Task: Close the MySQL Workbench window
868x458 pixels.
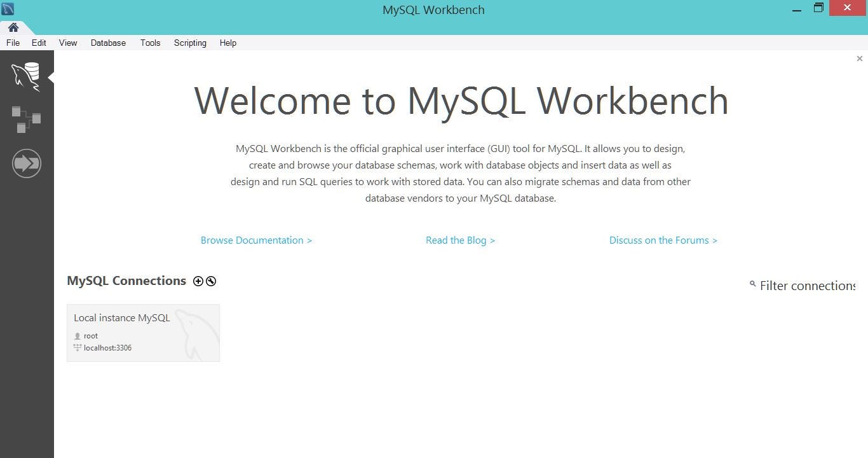Action: (847, 8)
